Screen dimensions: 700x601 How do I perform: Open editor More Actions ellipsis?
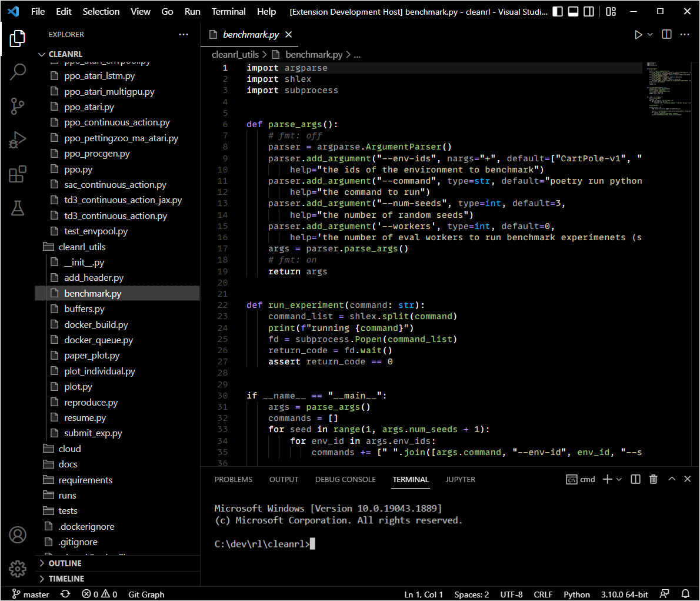point(685,34)
